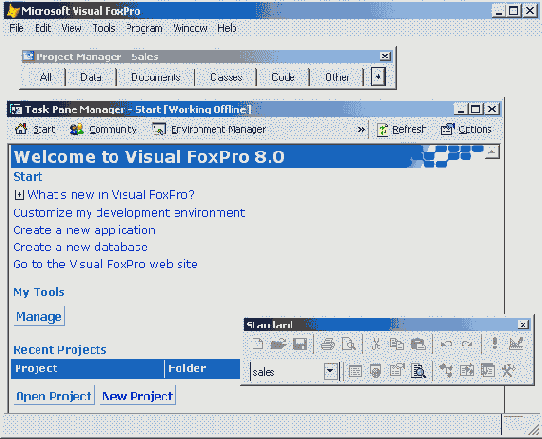
Task: Click the Save floppy disk icon
Action: point(300,344)
